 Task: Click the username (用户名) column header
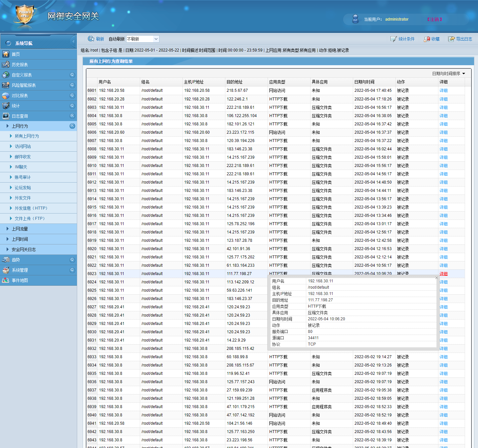coord(105,82)
